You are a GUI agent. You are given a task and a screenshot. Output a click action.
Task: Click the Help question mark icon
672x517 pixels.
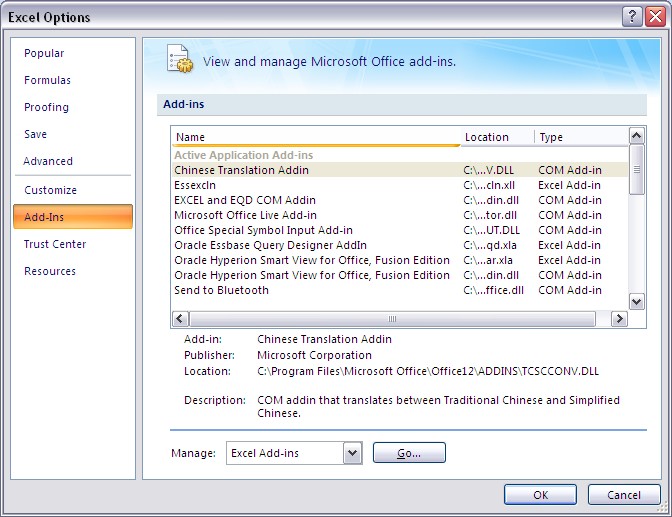pos(631,16)
